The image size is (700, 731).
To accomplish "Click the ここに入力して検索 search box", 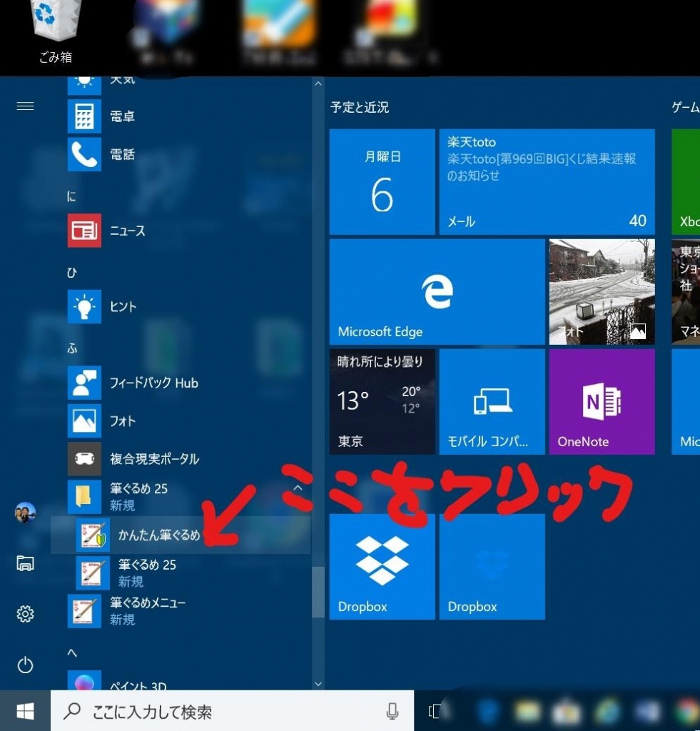I will click(232, 712).
